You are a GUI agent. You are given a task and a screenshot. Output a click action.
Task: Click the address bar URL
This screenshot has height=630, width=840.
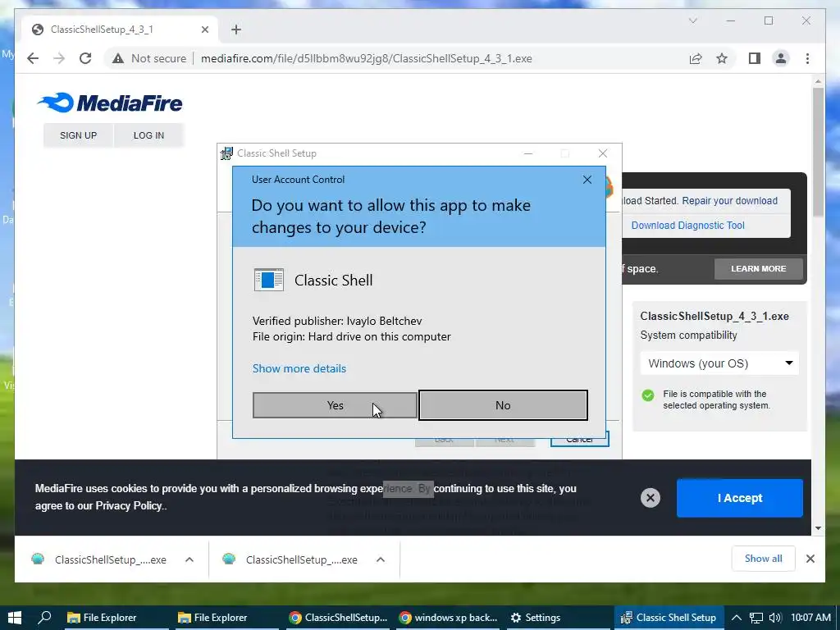[x=367, y=58]
